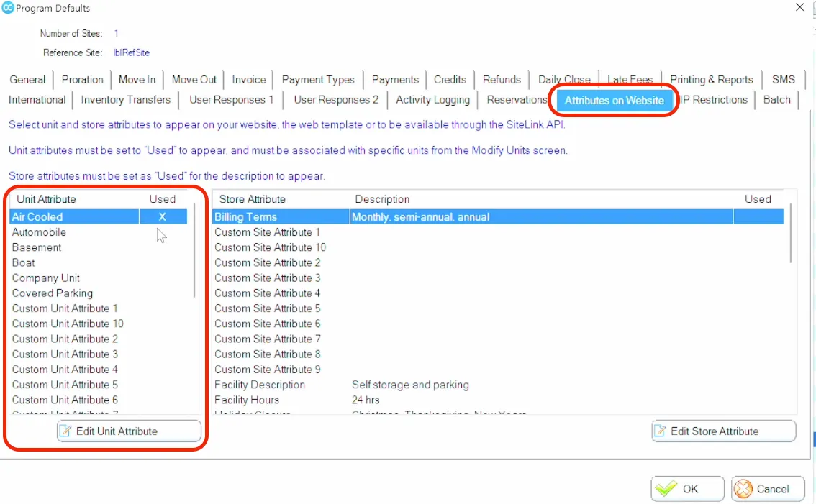Click the Attributes on Website tab
Image resolution: width=816 pixels, height=504 pixels.
(614, 101)
